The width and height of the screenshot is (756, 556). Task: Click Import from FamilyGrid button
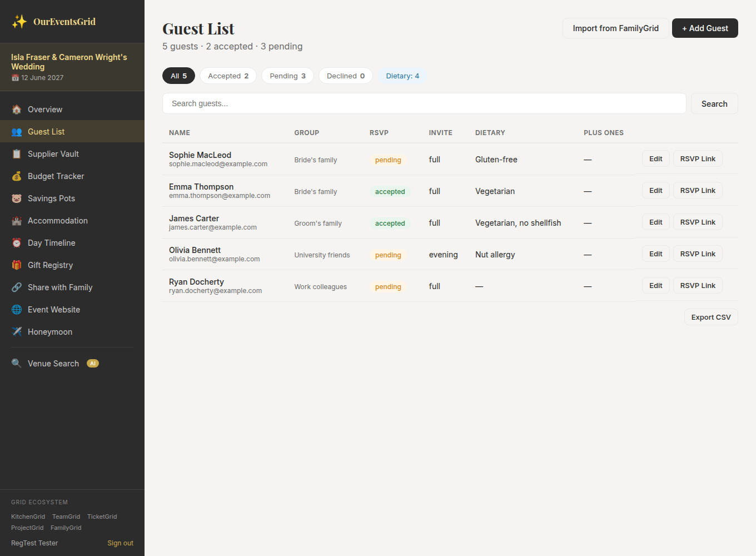(x=615, y=28)
